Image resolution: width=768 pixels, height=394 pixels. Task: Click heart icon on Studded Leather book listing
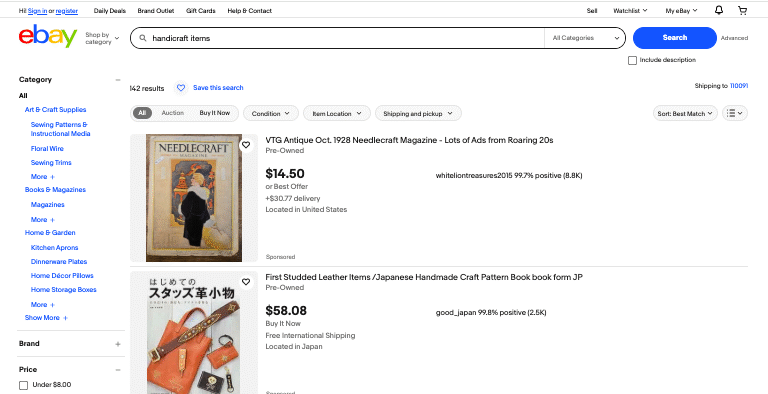(246, 282)
